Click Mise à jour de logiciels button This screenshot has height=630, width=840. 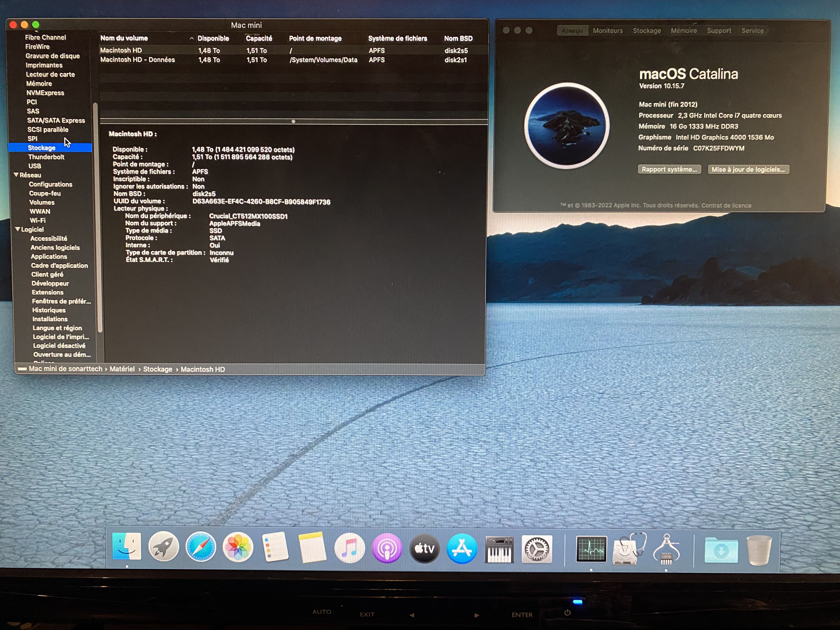pos(748,169)
